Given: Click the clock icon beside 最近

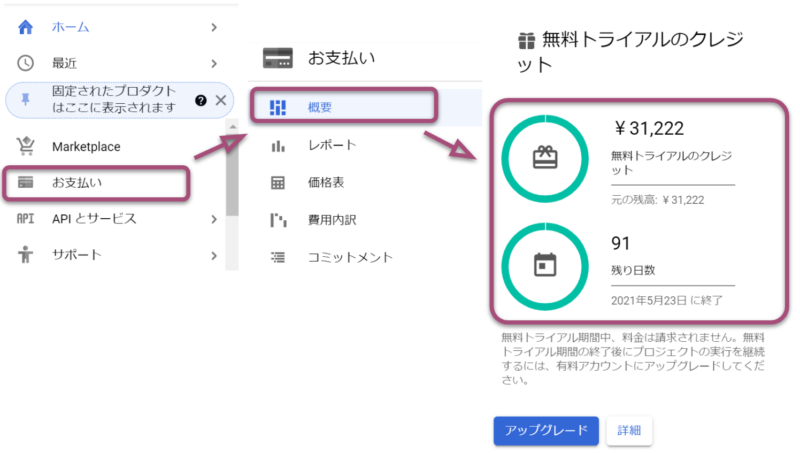Looking at the screenshot, I should (x=26, y=63).
